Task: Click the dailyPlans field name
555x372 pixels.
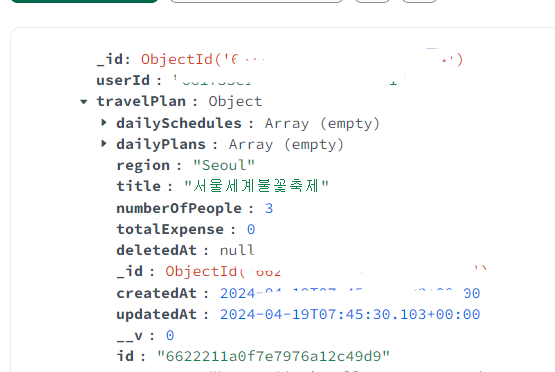Action: [161, 144]
